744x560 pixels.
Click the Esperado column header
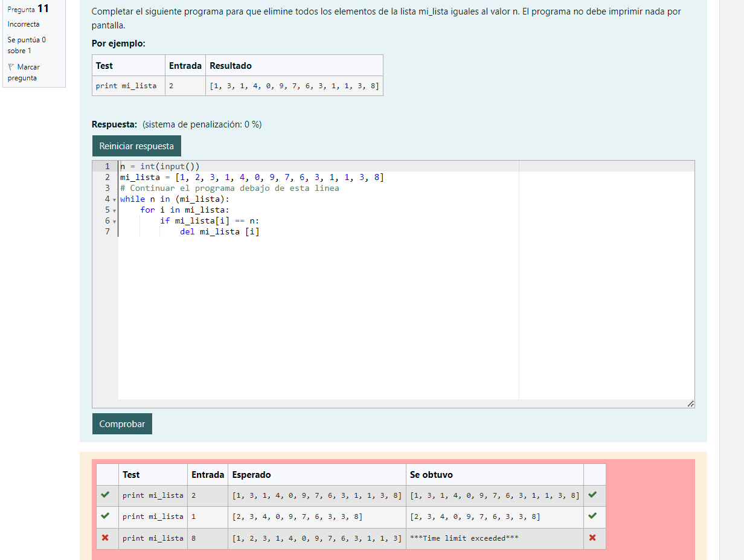click(252, 475)
